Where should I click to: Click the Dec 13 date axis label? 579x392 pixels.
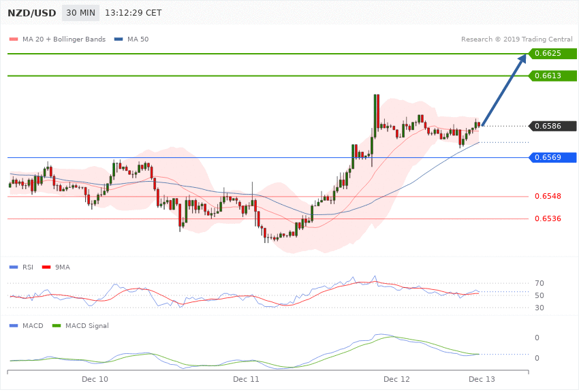pyautogui.click(x=482, y=379)
